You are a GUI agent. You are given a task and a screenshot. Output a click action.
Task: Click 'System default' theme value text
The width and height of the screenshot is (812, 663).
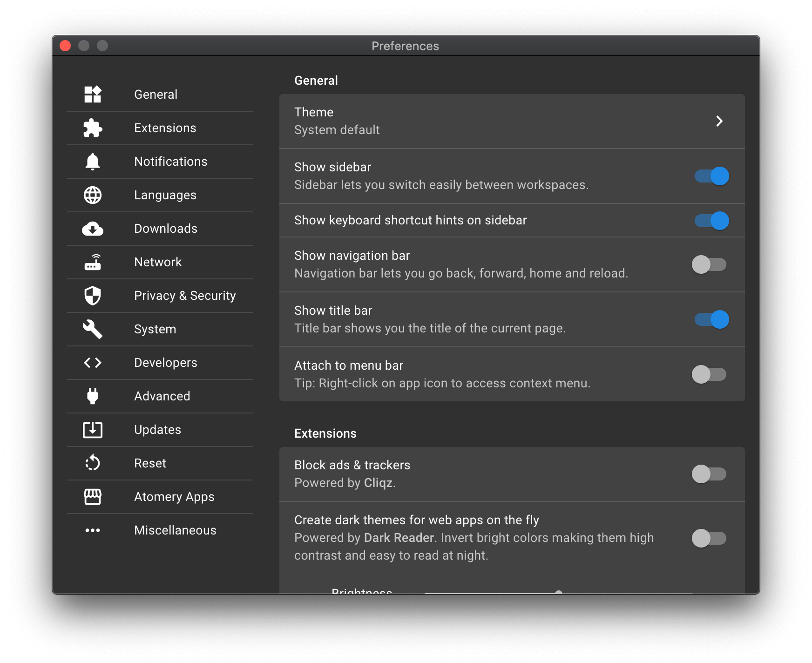click(337, 130)
